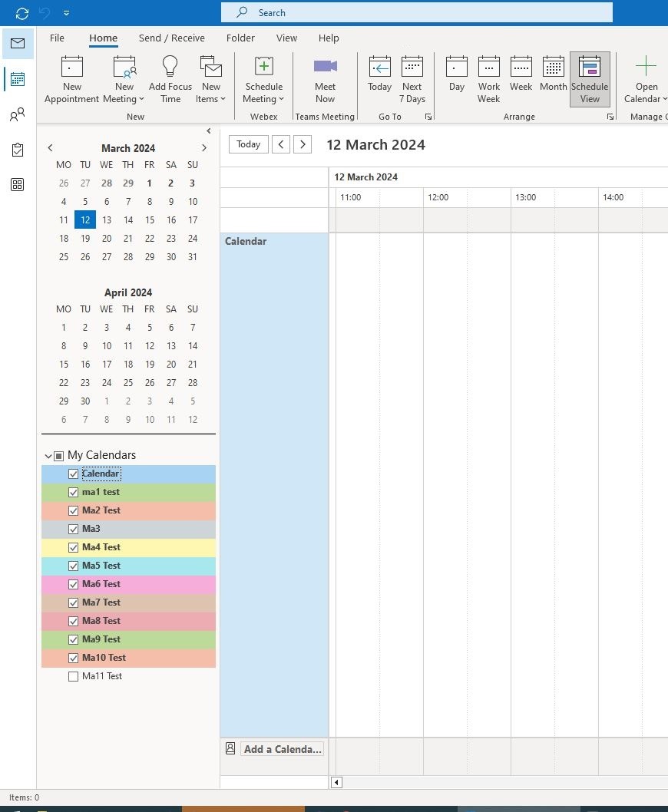
Task: Open the Arrange group dialog launcher
Action: pos(610,117)
